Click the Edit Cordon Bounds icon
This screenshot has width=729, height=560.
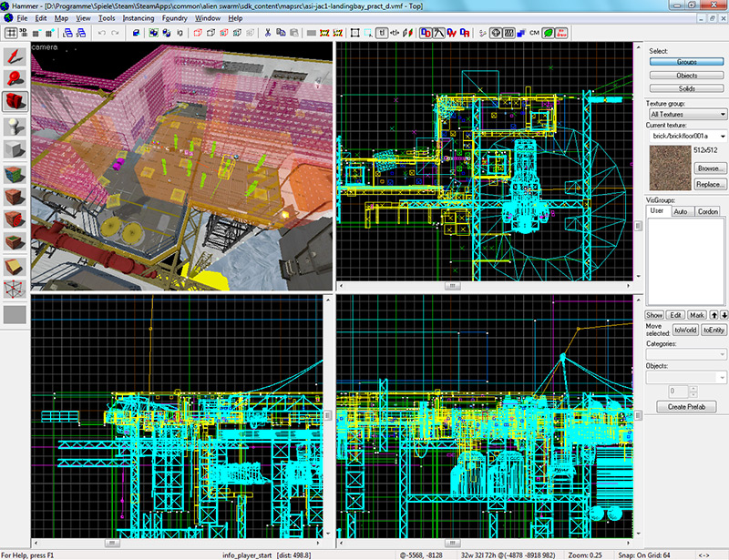[x=338, y=33]
